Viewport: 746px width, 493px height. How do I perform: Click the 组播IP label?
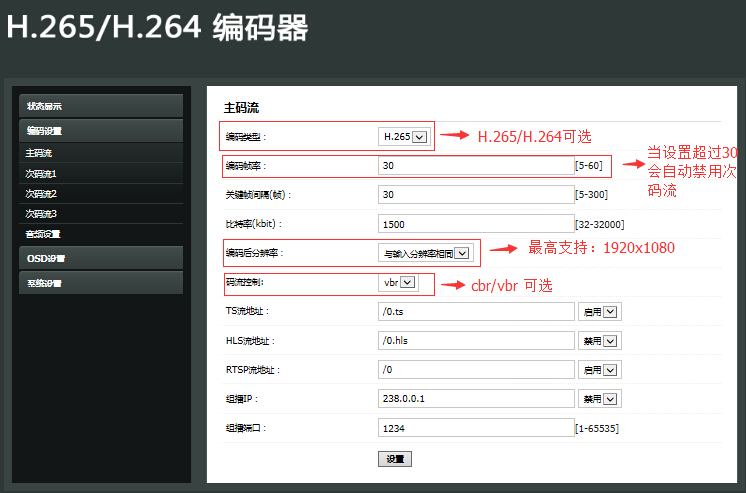point(242,399)
